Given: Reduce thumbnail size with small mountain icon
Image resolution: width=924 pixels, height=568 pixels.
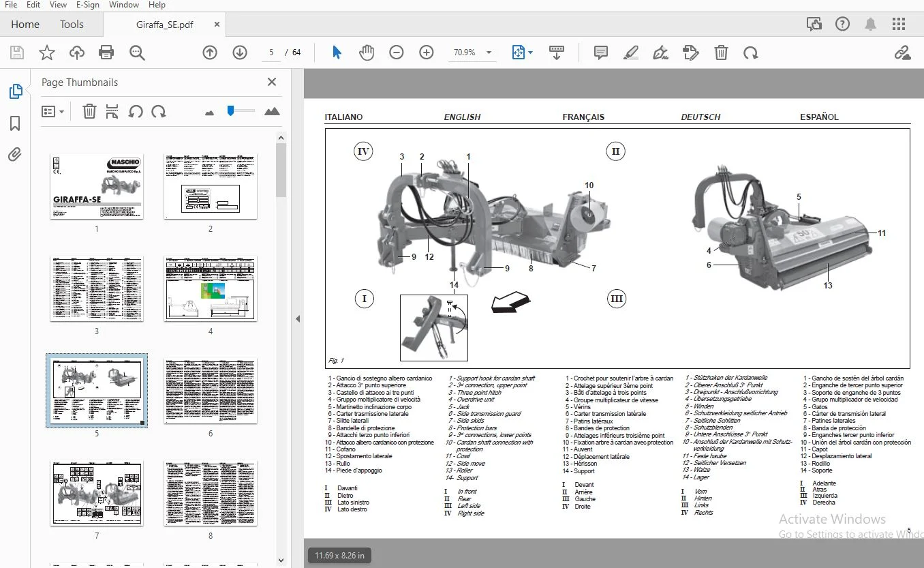Looking at the screenshot, I should point(209,112).
